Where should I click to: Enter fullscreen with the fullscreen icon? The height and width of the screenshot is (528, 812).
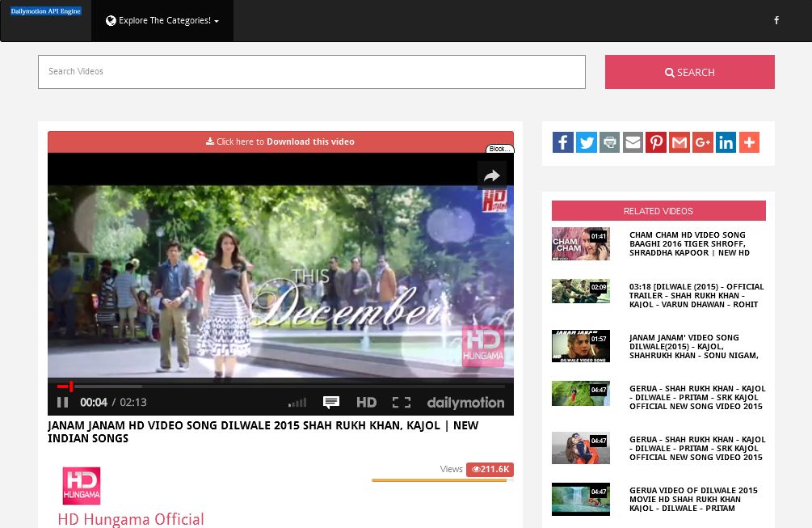[x=402, y=403]
